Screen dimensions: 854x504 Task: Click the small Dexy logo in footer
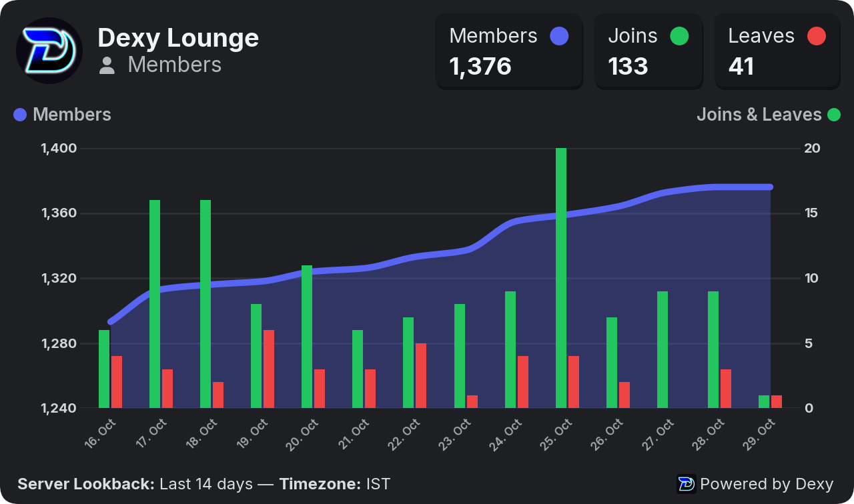pyautogui.click(x=687, y=484)
